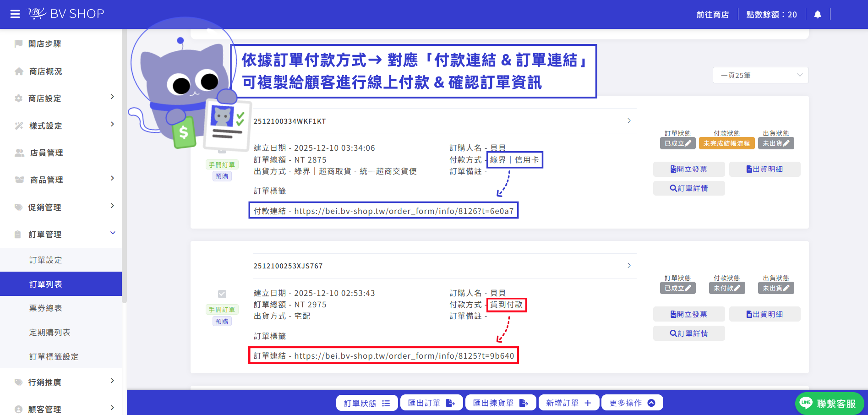The image size is (868, 415).
Task: Open 訂單標籤設定 submenu item
Action: (61, 356)
